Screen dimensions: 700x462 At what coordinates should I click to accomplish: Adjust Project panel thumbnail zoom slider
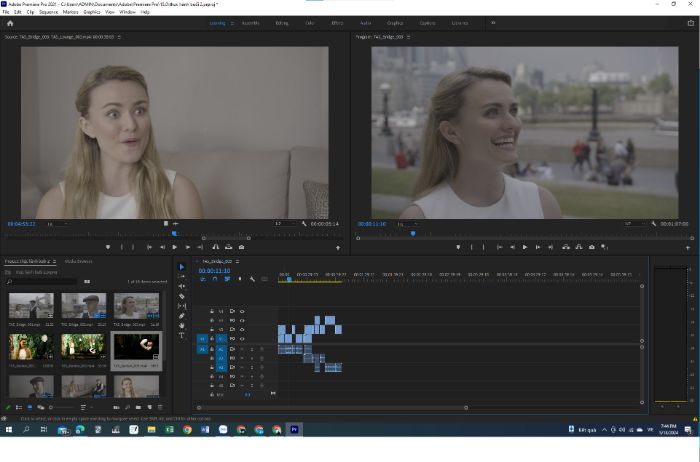coord(62,407)
